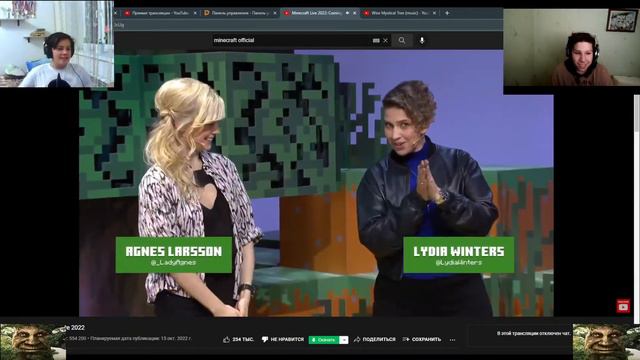
Task: Click the upper-left webcam overlay of headset woman
Action: pos(57,44)
